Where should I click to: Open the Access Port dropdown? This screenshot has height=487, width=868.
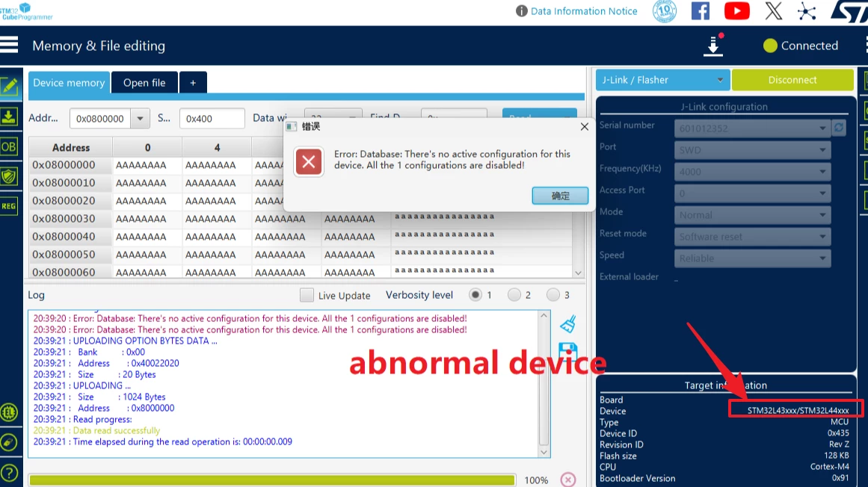752,193
